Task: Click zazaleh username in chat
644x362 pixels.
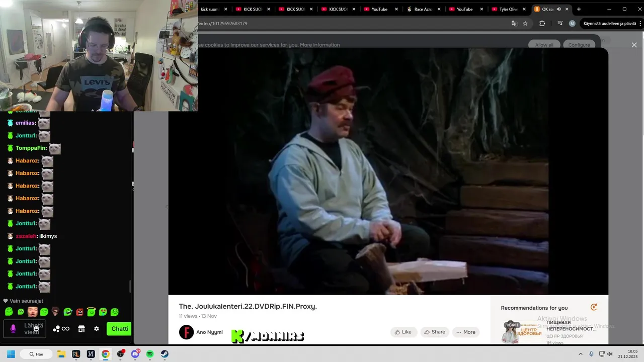Action: [x=26, y=236]
